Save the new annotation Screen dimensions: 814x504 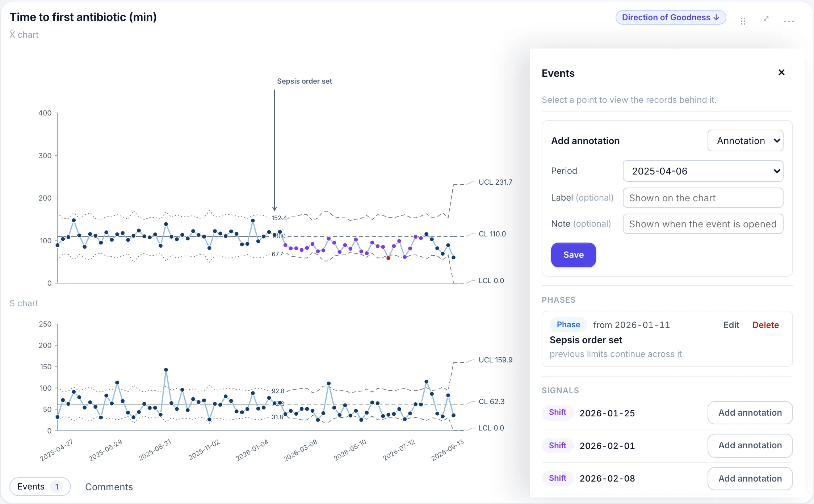(573, 255)
